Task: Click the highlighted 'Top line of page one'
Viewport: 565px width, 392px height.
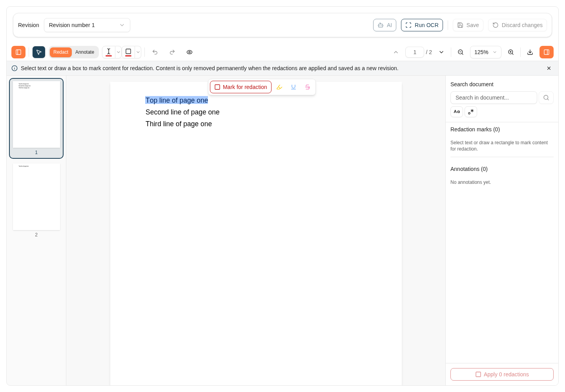Action: [177, 100]
